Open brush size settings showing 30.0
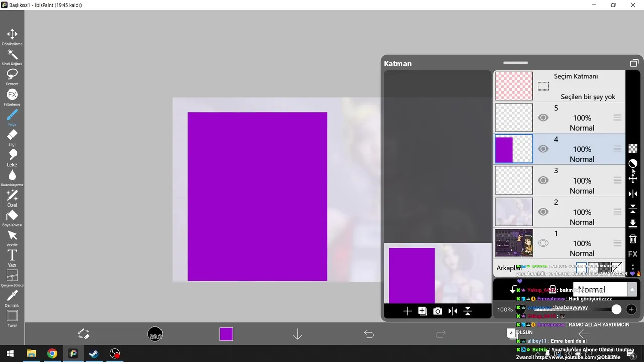Screen dimensions: 644x362 [x=155, y=334]
